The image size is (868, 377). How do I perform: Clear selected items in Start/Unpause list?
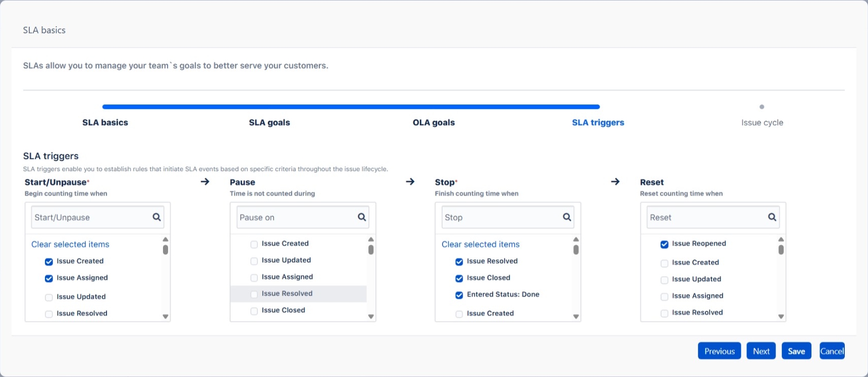(x=70, y=244)
